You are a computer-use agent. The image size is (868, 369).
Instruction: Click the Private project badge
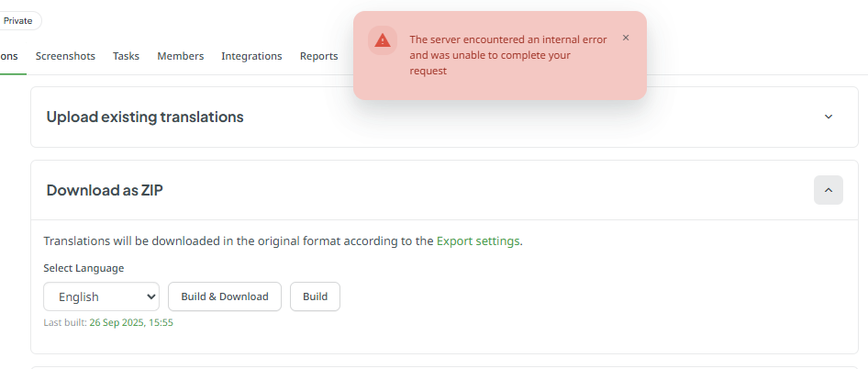[x=18, y=20]
